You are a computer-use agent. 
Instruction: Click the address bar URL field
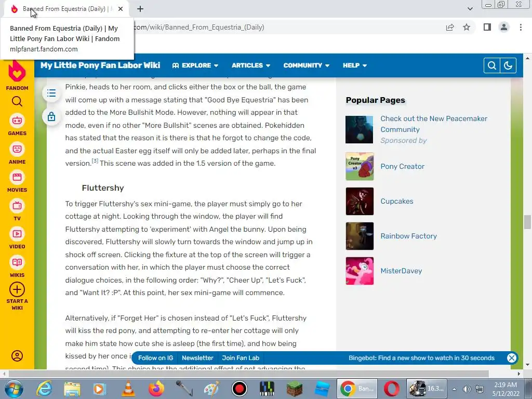pos(285,27)
